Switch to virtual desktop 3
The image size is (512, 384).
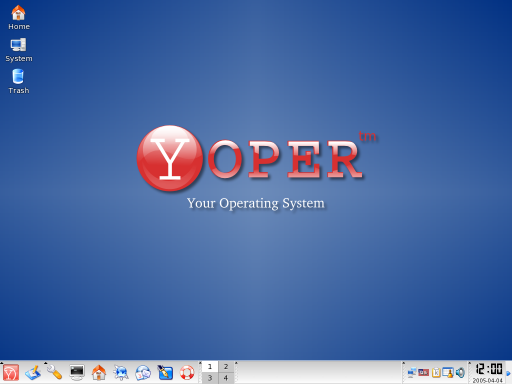(210, 378)
